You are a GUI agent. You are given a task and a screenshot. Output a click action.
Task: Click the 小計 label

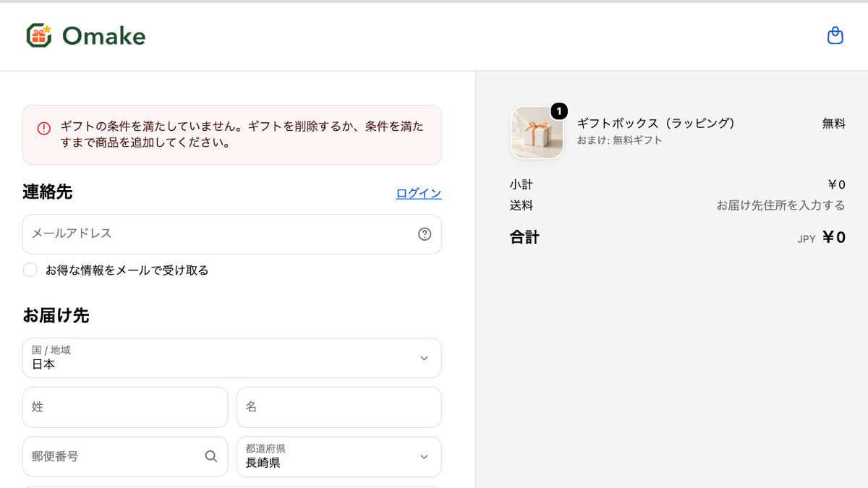click(522, 184)
